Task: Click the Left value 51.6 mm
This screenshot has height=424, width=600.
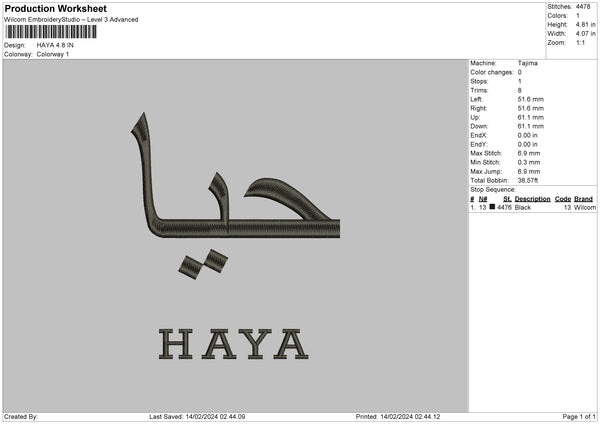Action: (530, 99)
